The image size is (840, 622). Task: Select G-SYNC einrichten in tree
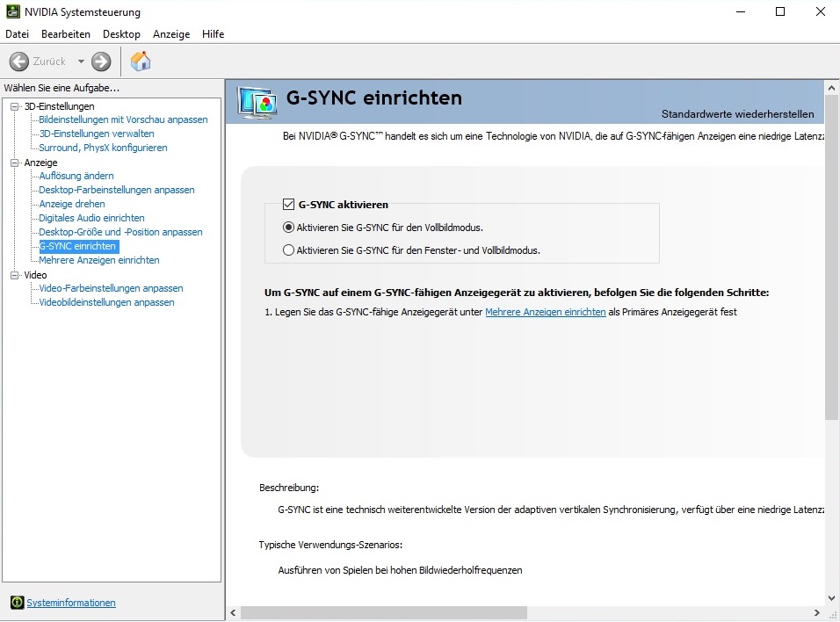(79, 246)
